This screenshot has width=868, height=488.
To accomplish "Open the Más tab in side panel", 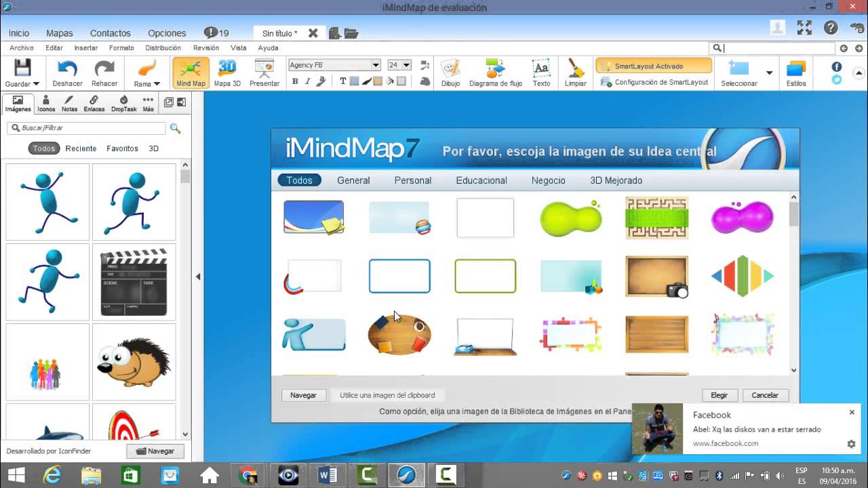I will pyautogui.click(x=148, y=103).
